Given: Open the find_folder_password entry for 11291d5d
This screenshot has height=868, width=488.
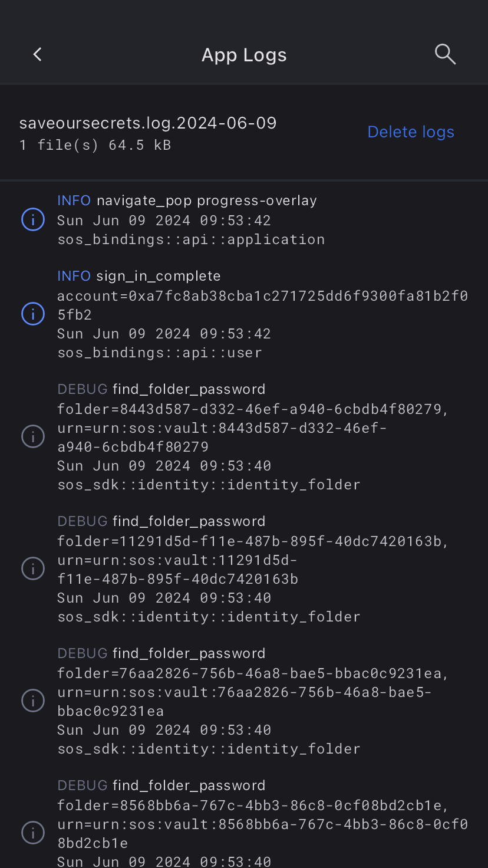Looking at the screenshot, I should coord(189,521).
